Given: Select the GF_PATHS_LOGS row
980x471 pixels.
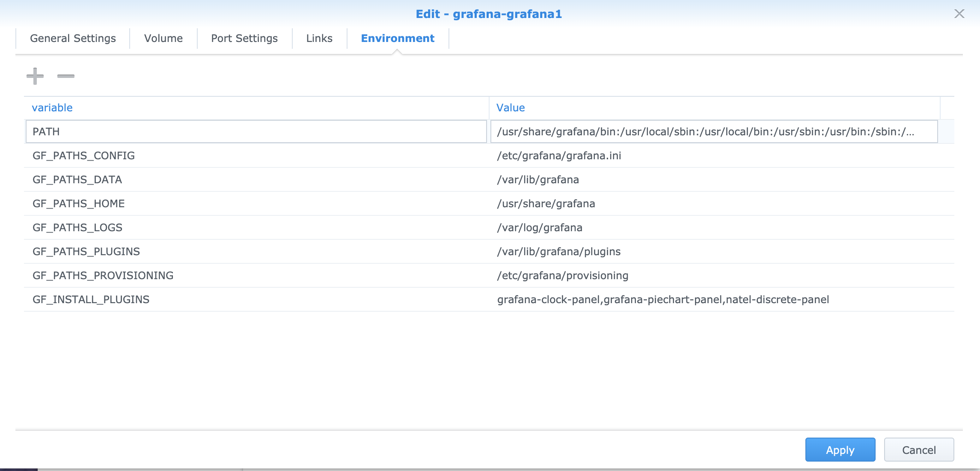Looking at the screenshot, I should [171, 227].
